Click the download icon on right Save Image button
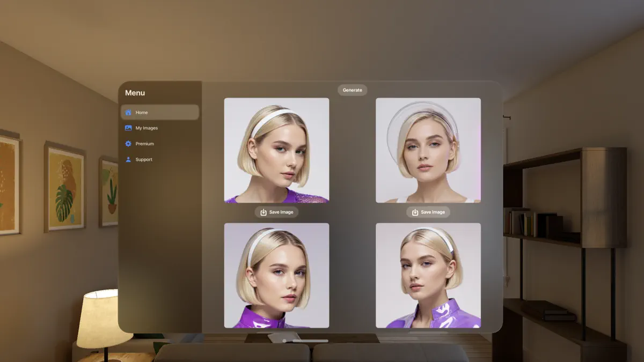Image resolution: width=644 pixels, height=362 pixels. [414, 212]
